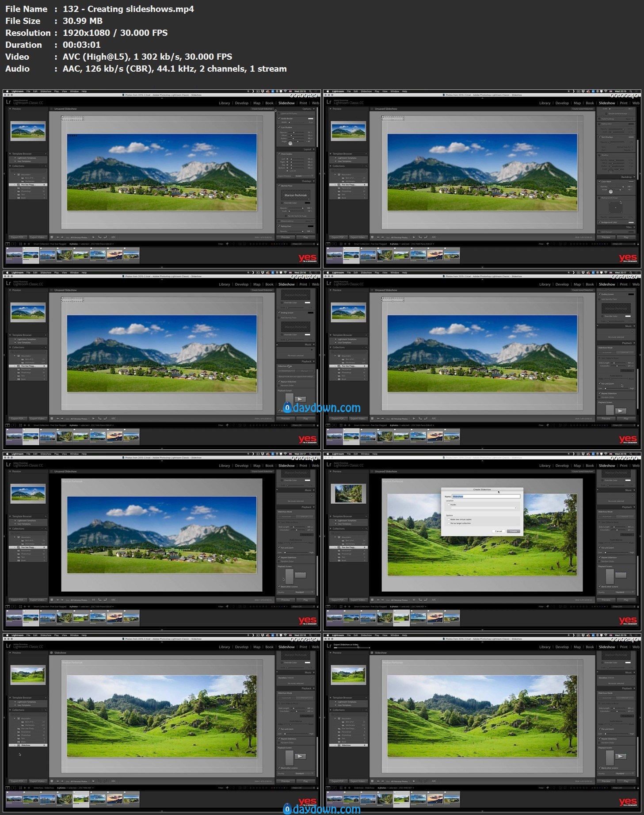Click Preview button in 00:00:20 right panel
This screenshot has width=644, height=815.
tap(286, 237)
